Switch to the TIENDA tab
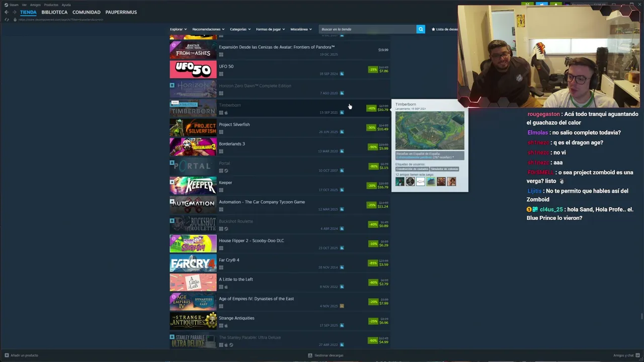Viewport: 644px width, 362px height. pos(28,12)
